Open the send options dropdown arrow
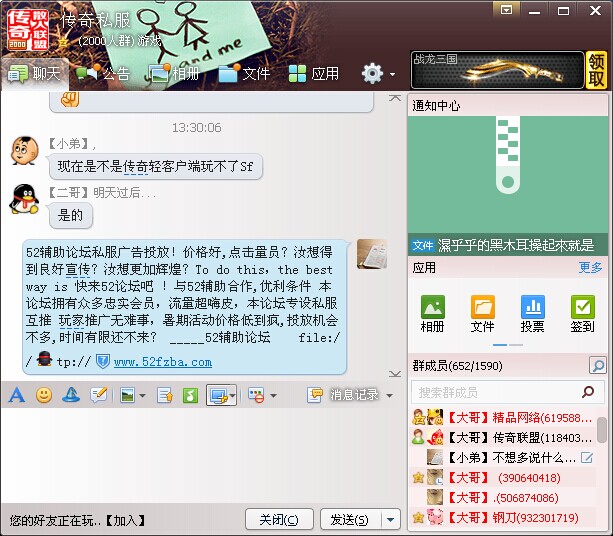 tap(391, 520)
